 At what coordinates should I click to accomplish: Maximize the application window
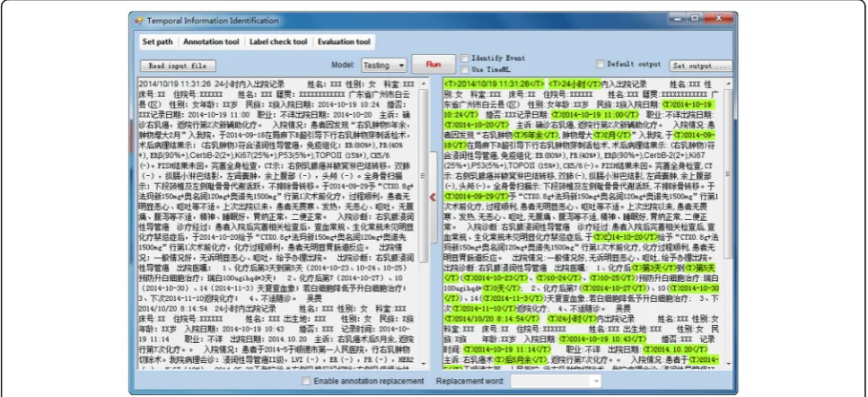(694, 18)
